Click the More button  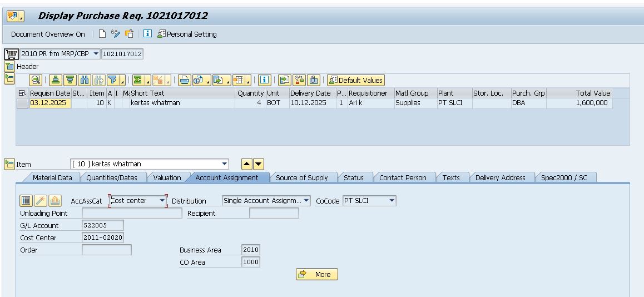pyautogui.click(x=317, y=274)
